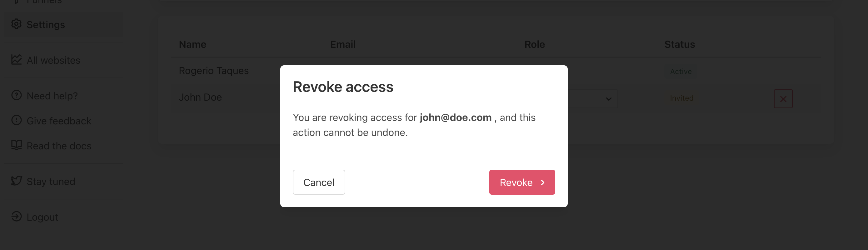
Task: Click the Give feedback alert icon
Action: (x=16, y=120)
